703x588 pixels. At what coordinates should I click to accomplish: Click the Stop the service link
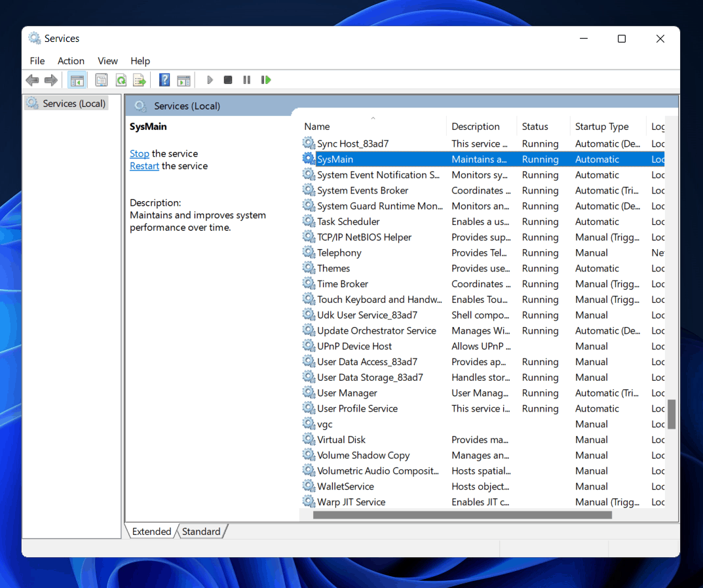[x=140, y=153]
